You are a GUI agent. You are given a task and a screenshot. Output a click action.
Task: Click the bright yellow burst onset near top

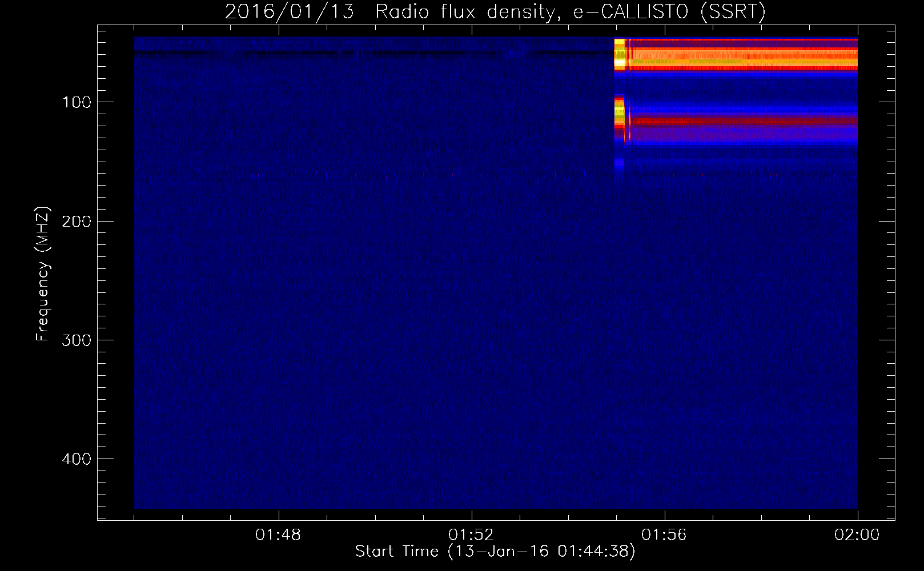[620, 54]
